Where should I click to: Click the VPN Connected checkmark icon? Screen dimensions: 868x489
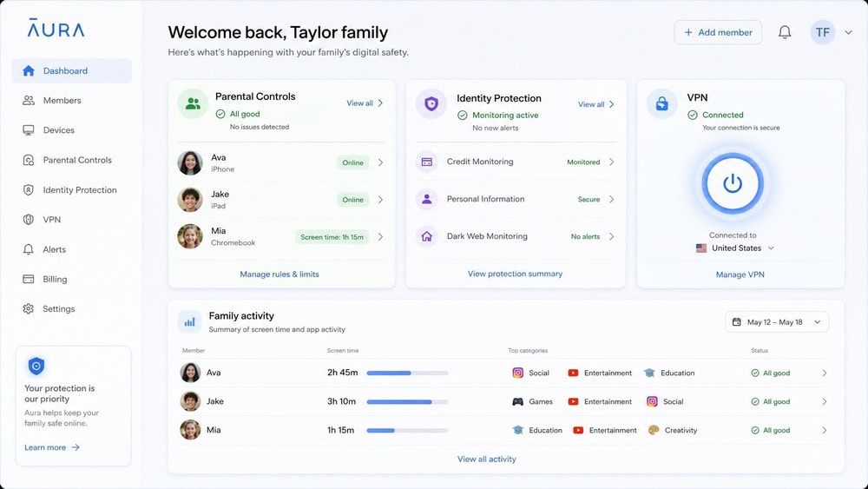(692, 115)
